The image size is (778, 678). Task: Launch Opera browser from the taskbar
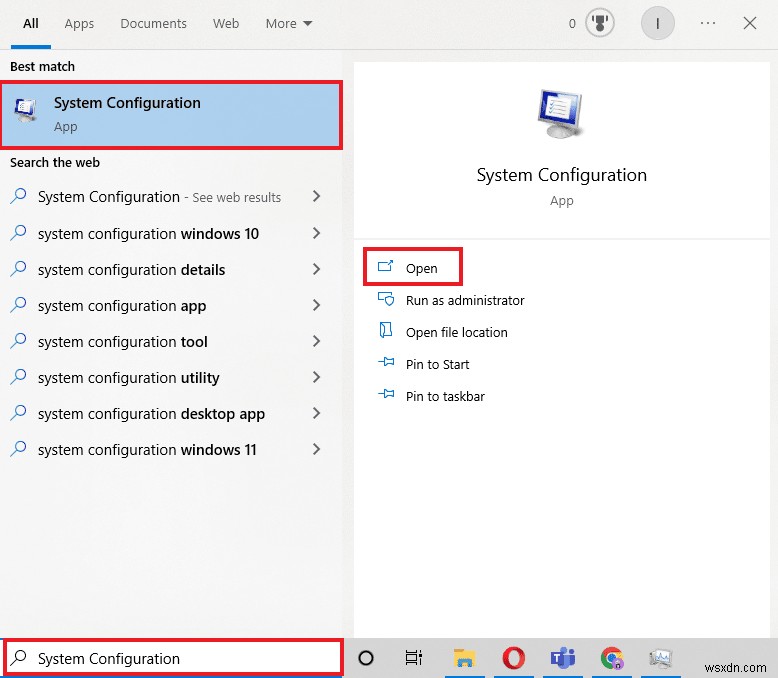[x=514, y=658]
